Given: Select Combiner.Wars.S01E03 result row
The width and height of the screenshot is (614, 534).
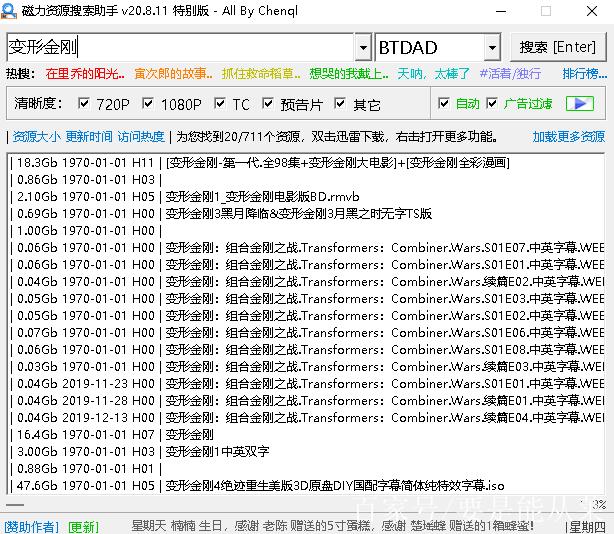Looking at the screenshot, I should pyautogui.click(x=305, y=299).
